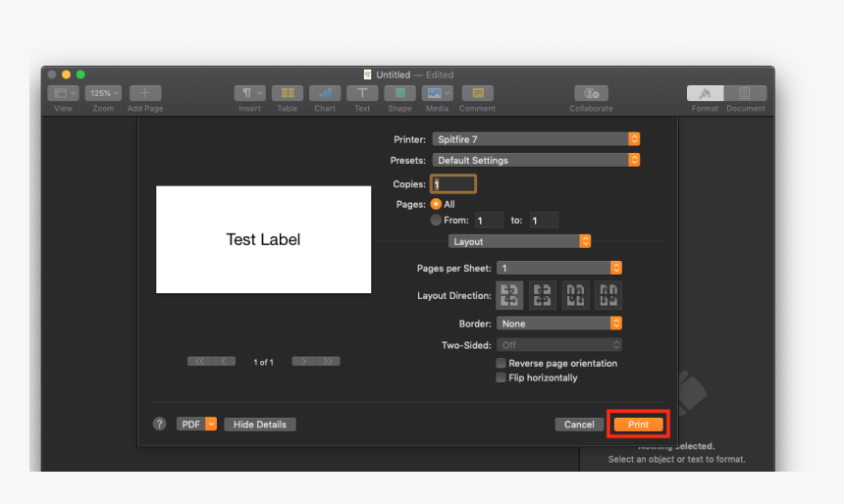
Task: Open the Presets Default Settings dropdown
Action: [x=536, y=160]
